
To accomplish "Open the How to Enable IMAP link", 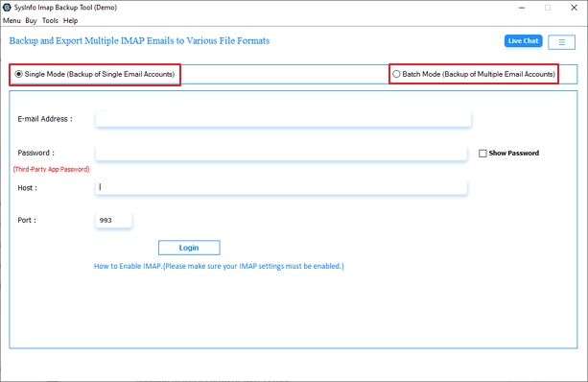I will click(x=219, y=266).
